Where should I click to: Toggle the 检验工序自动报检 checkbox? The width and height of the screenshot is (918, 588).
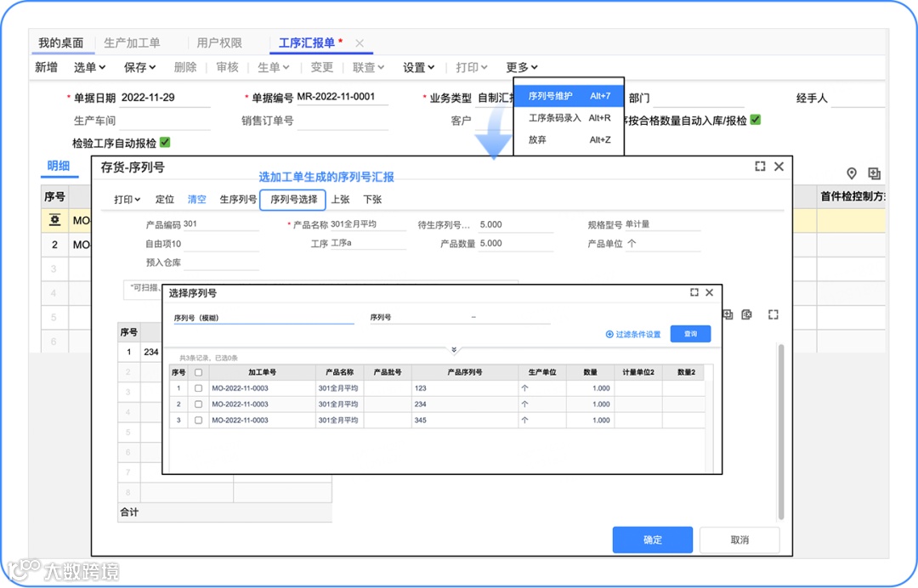tap(165, 142)
